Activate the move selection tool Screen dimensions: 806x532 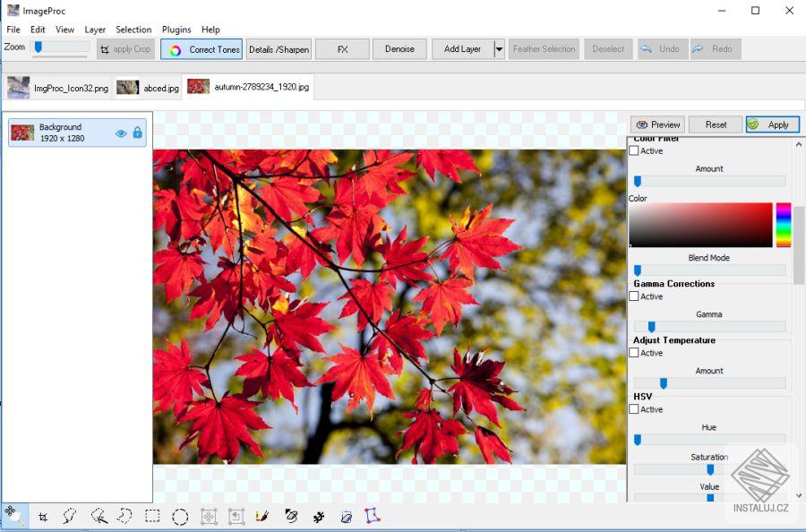click(208, 517)
